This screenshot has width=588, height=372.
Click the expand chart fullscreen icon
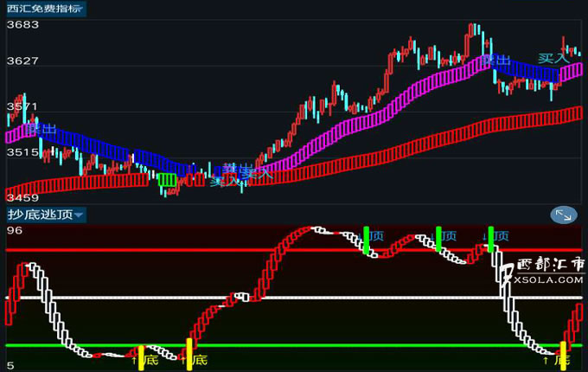[x=563, y=215]
